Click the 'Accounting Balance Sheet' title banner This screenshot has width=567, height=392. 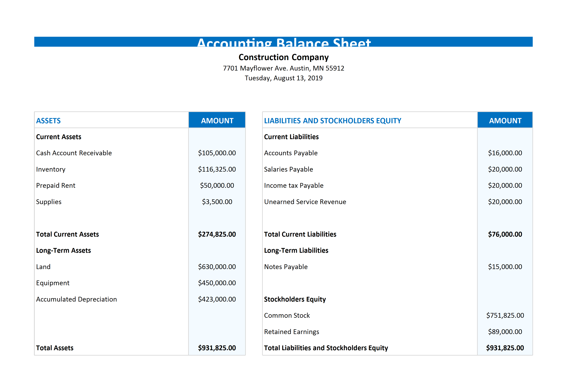[x=283, y=42]
